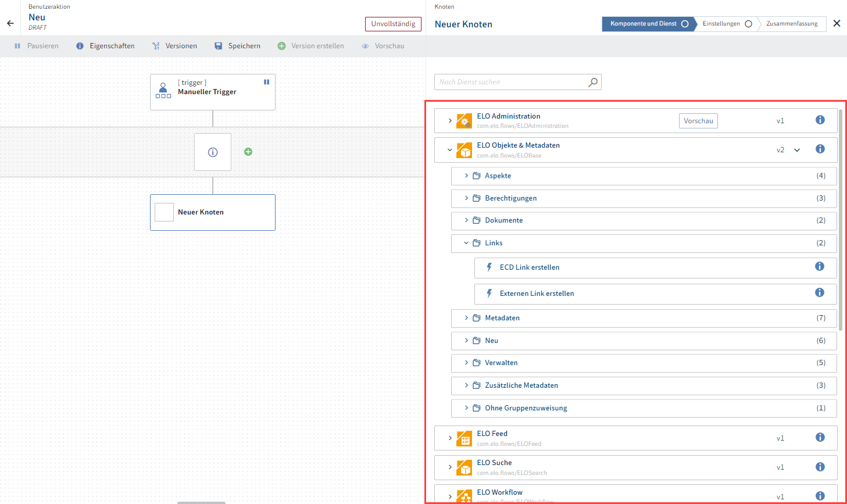
Task: Click the service list vertical scrollbar
Action: click(841, 220)
